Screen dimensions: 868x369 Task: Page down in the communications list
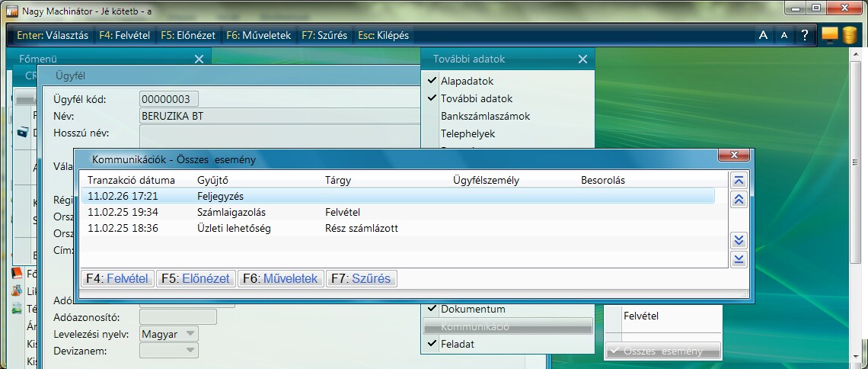click(738, 241)
